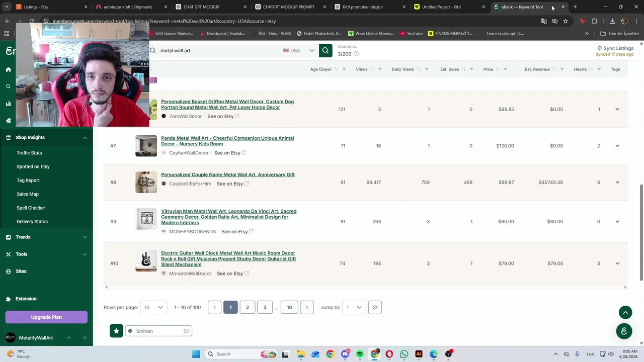644x362 pixels.
Task: Open filter menu for Est. Revenue column
Action: click(x=562, y=69)
